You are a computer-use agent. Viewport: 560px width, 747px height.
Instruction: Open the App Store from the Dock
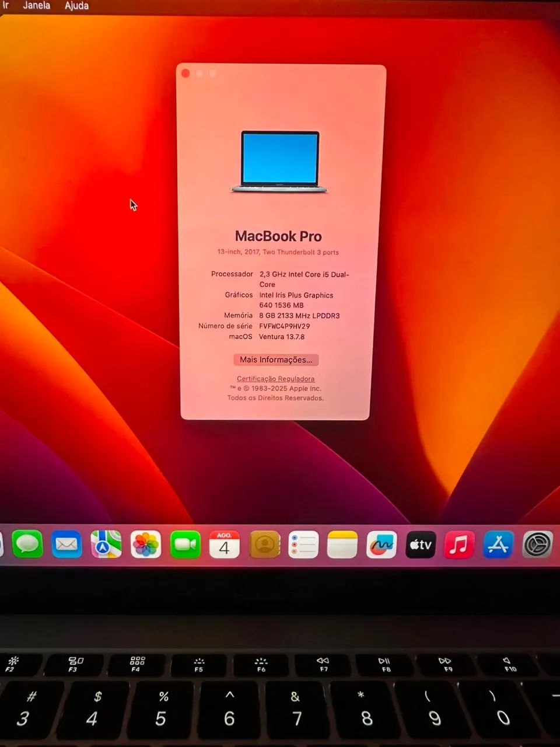pyautogui.click(x=499, y=544)
